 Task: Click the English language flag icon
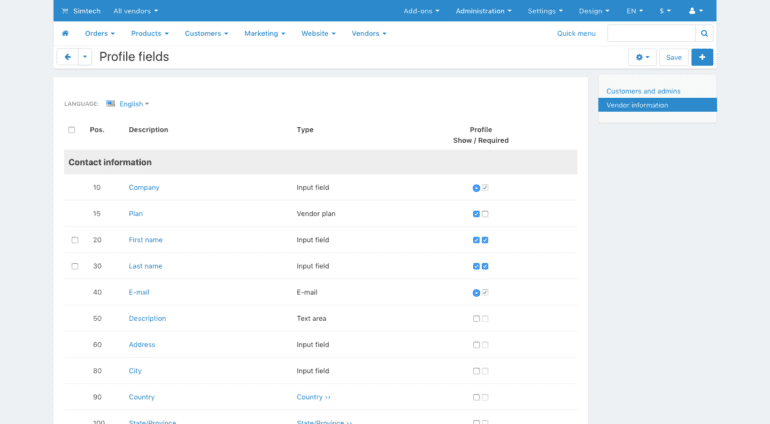point(111,103)
